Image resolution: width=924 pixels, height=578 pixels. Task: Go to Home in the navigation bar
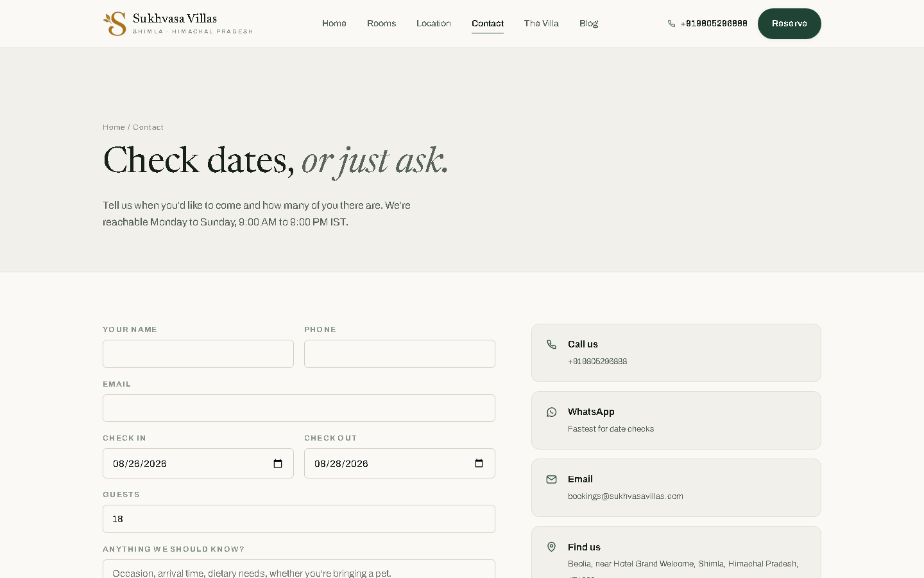(x=334, y=24)
